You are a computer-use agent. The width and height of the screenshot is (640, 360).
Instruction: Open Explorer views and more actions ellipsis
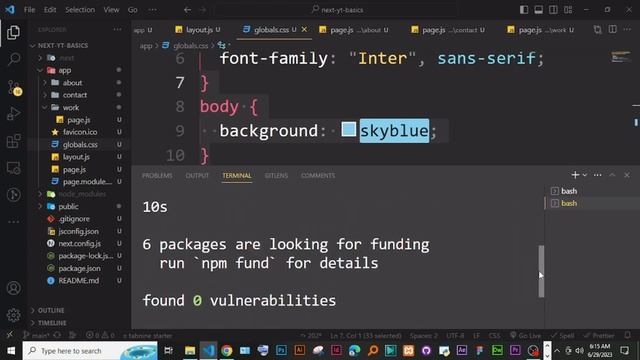click(118, 29)
